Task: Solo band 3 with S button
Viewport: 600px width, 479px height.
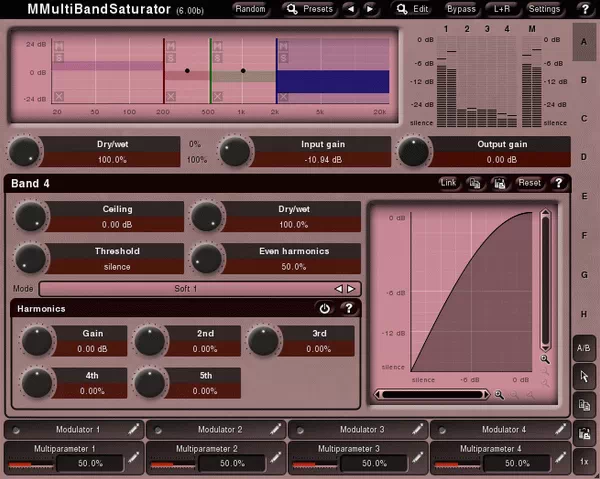Action: (x=218, y=58)
